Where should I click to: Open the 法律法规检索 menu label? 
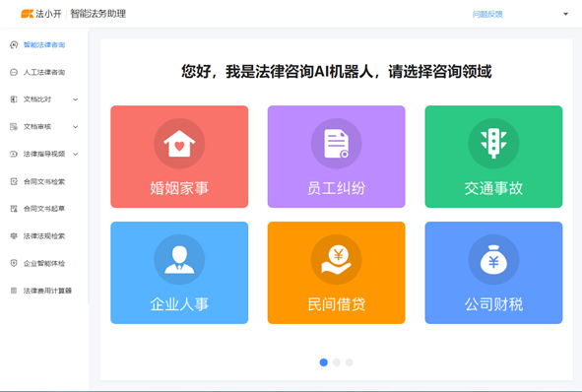pyautogui.click(x=44, y=236)
